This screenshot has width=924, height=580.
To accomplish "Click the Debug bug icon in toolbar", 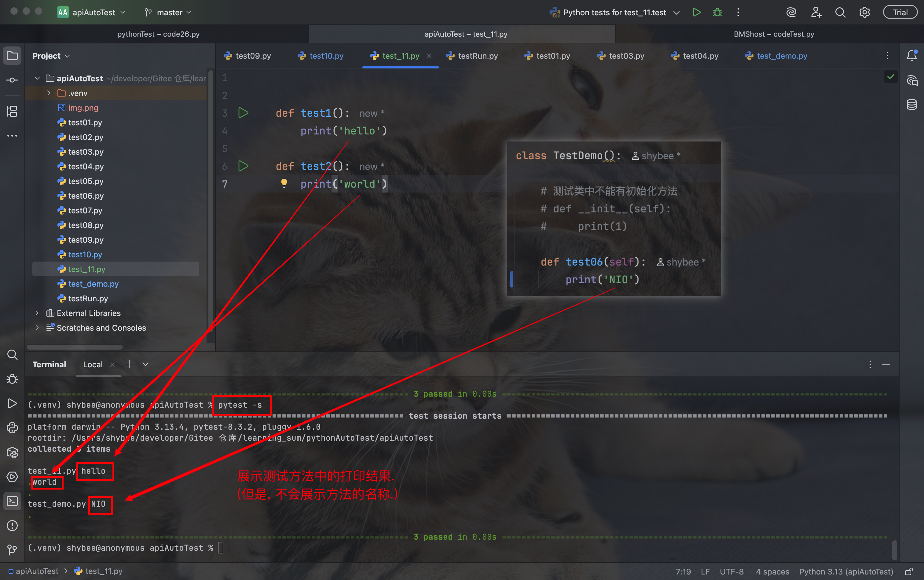I will pyautogui.click(x=717, y=12).
